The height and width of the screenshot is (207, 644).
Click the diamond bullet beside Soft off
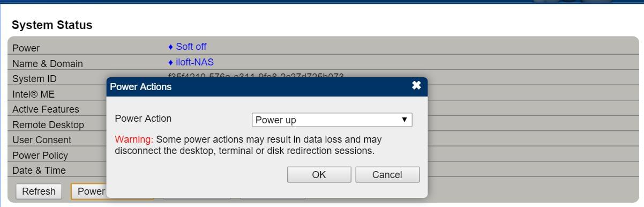coord(170,47)
